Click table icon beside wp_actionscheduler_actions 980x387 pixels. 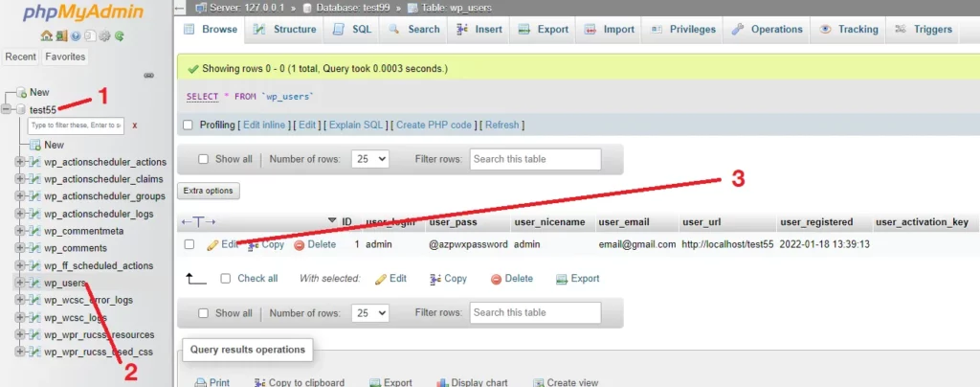pyautogui.click(x=35, y=162)
